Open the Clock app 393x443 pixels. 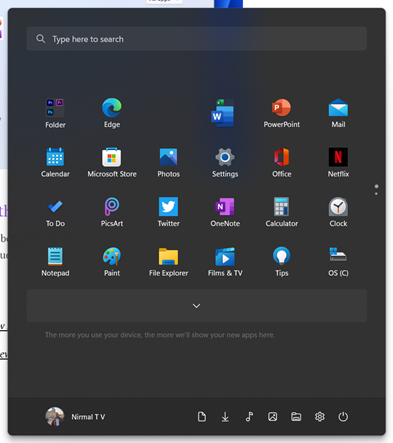click(338, 212)
